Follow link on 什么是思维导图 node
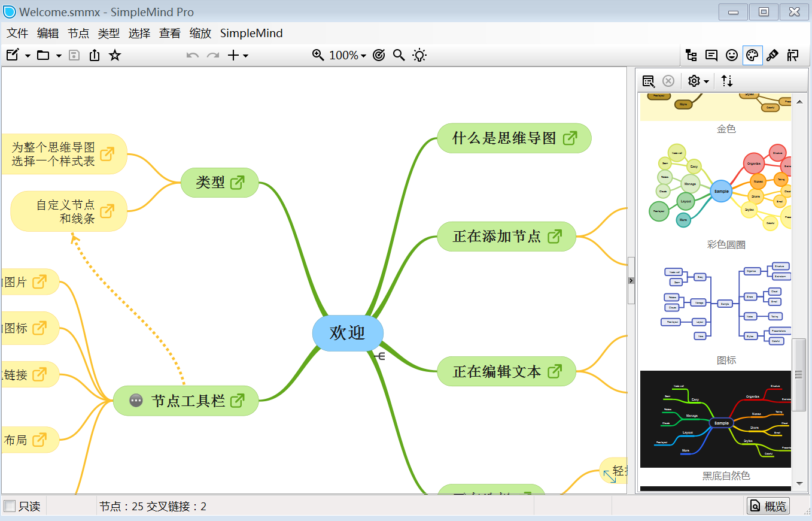 tap(570, 138)
